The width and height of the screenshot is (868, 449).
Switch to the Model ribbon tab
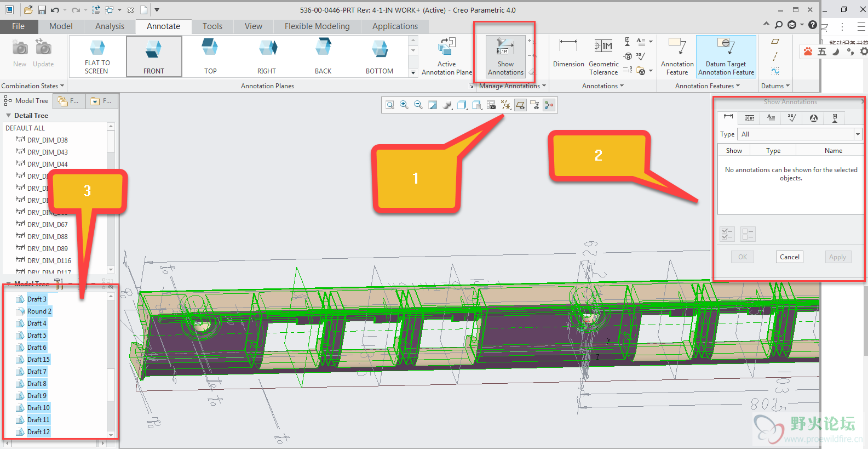61,26
